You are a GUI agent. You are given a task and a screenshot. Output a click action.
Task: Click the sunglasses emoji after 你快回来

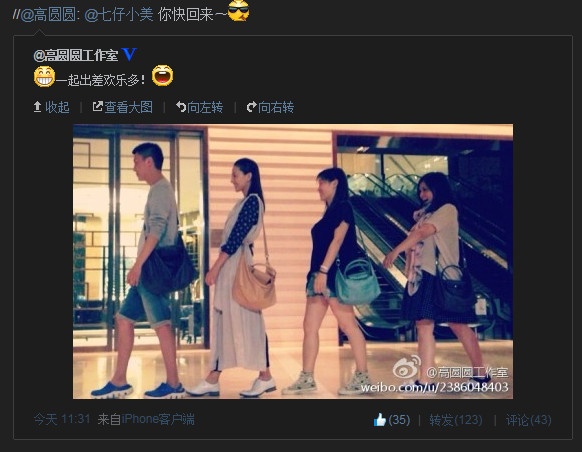[x=238, y=11]
